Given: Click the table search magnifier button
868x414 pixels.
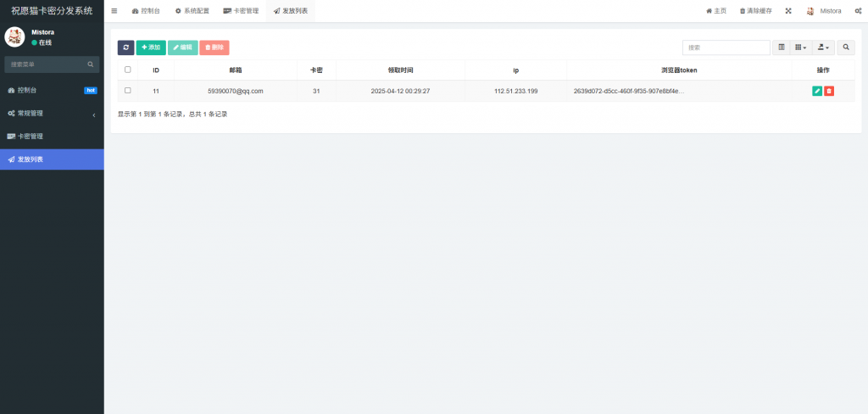Looking at the screenshot, I should [846, 48].
